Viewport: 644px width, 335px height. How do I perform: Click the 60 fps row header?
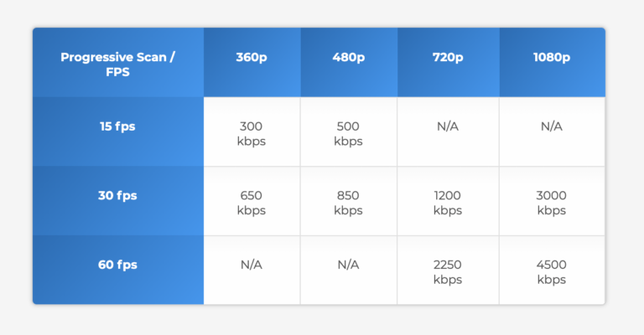tap(117, 265)
